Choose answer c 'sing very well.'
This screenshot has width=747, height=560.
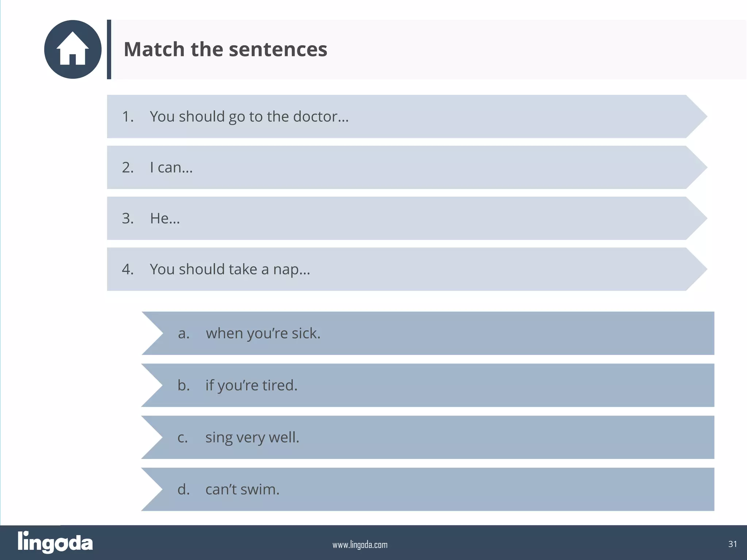pyautogui.click(x=427, y=437)
